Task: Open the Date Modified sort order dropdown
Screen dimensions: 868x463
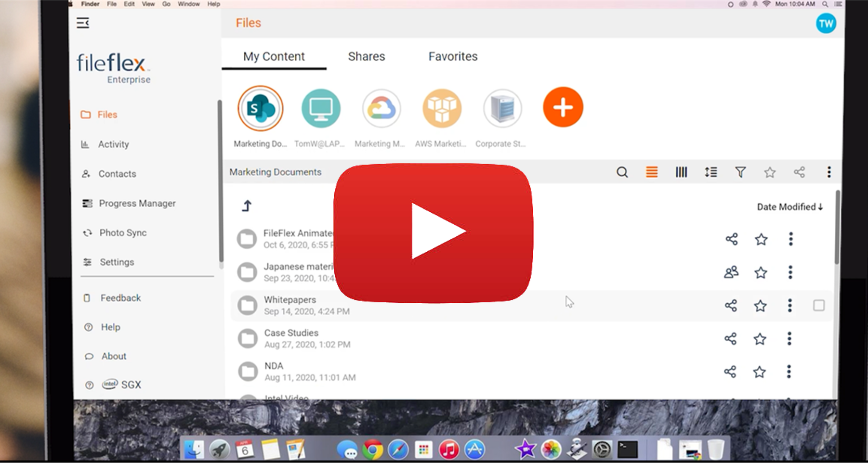Action: tap(790, 207)
